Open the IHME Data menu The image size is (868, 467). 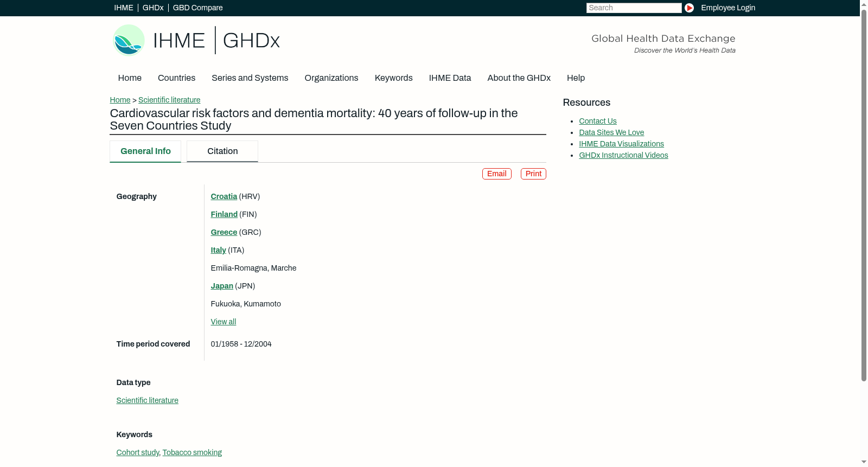(450, 78)
